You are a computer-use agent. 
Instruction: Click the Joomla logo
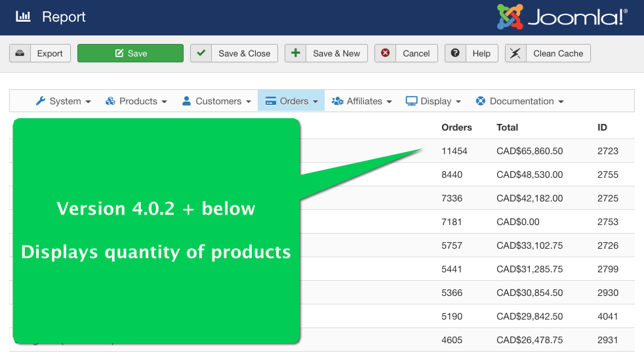point(562,17)
